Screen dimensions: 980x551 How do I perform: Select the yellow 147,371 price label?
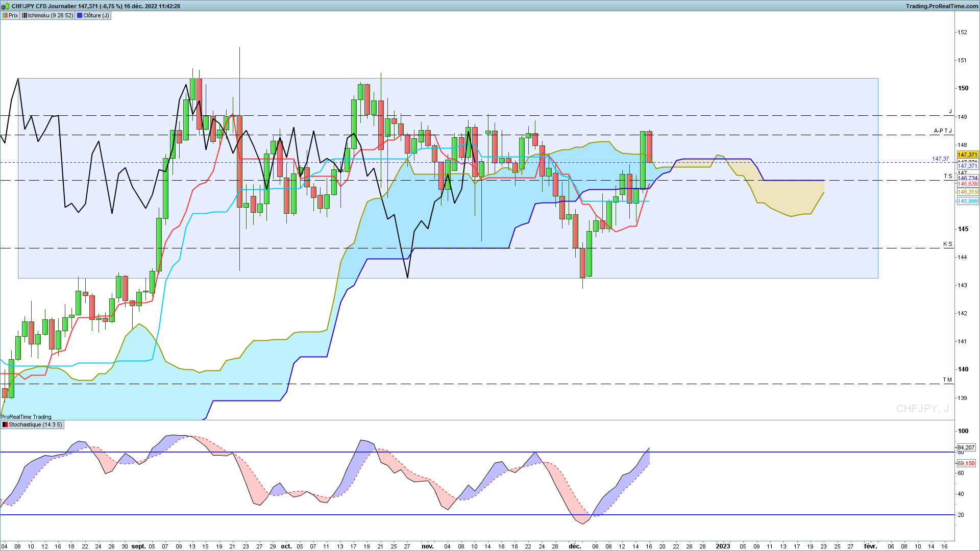(967, 155)
